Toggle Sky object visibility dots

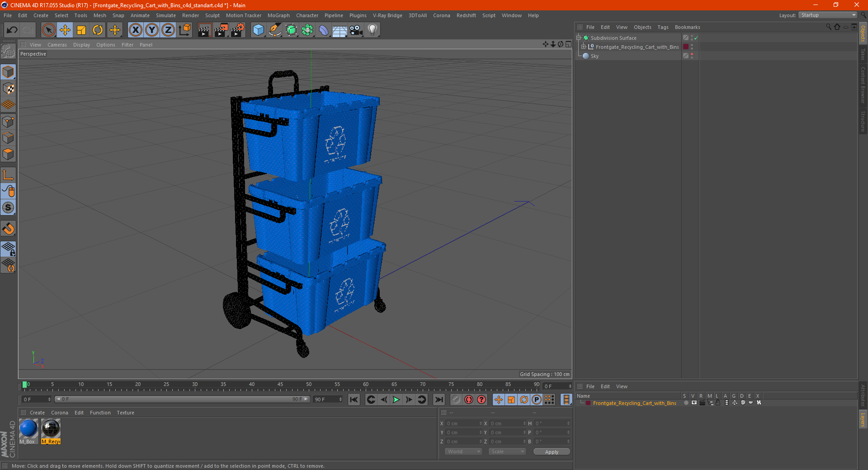(692, 56)
